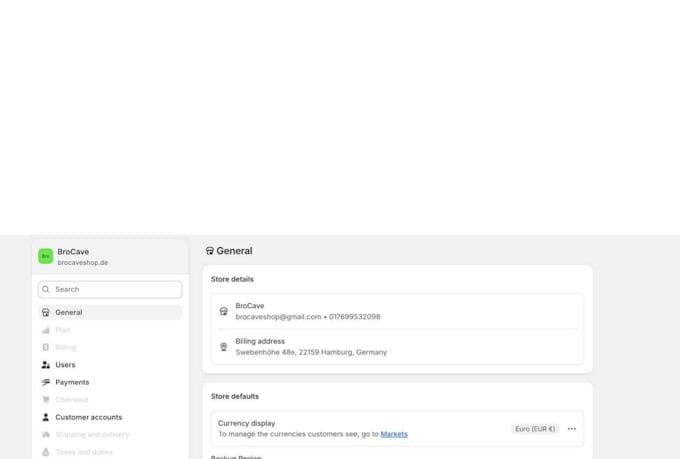Go to Billing settings in the sidebar
This screenshot has width=680, height=459.
point(110,347)
